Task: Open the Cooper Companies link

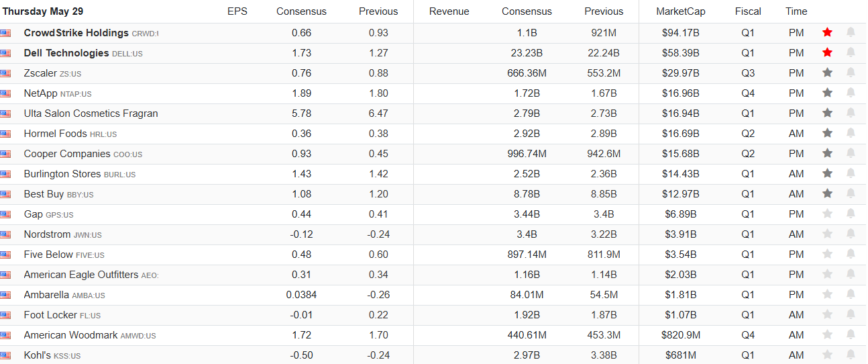Action: tap(67, 154)
